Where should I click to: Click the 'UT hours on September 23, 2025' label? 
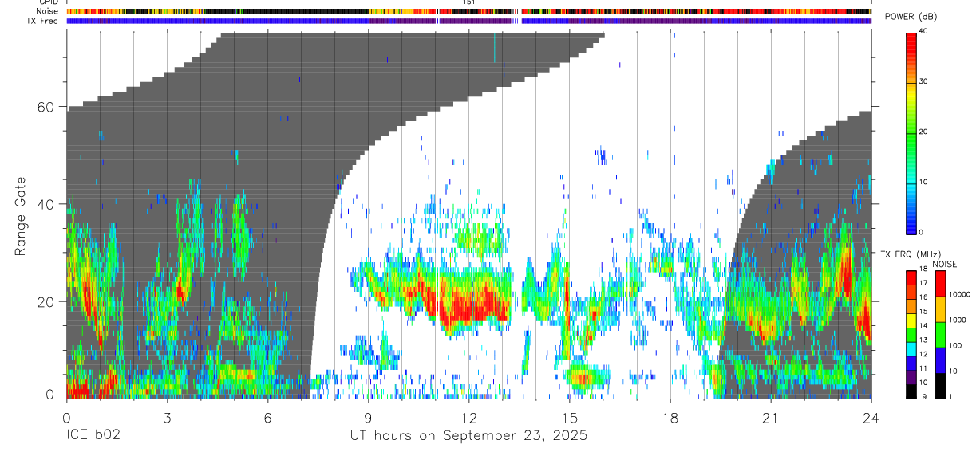click(x=468, y=436)
